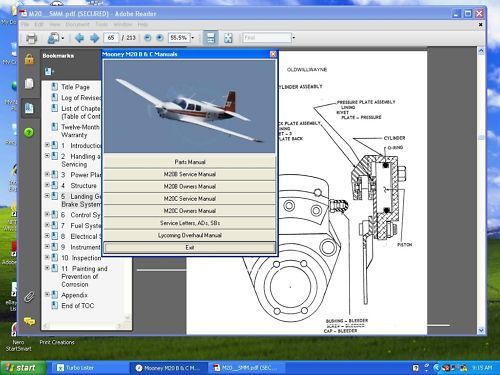Open the Tools menu
The height and width of the screenshot is (375, 500).
102,25
